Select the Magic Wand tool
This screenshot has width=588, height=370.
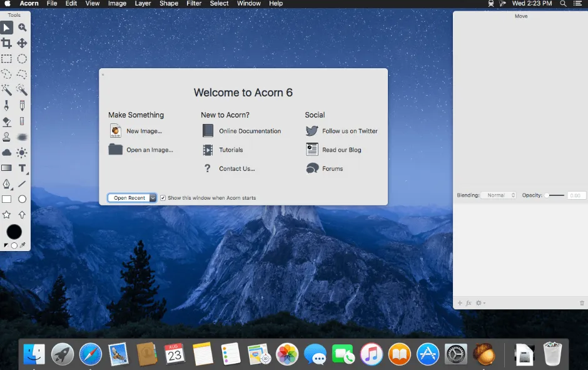(x=6, y=90)
